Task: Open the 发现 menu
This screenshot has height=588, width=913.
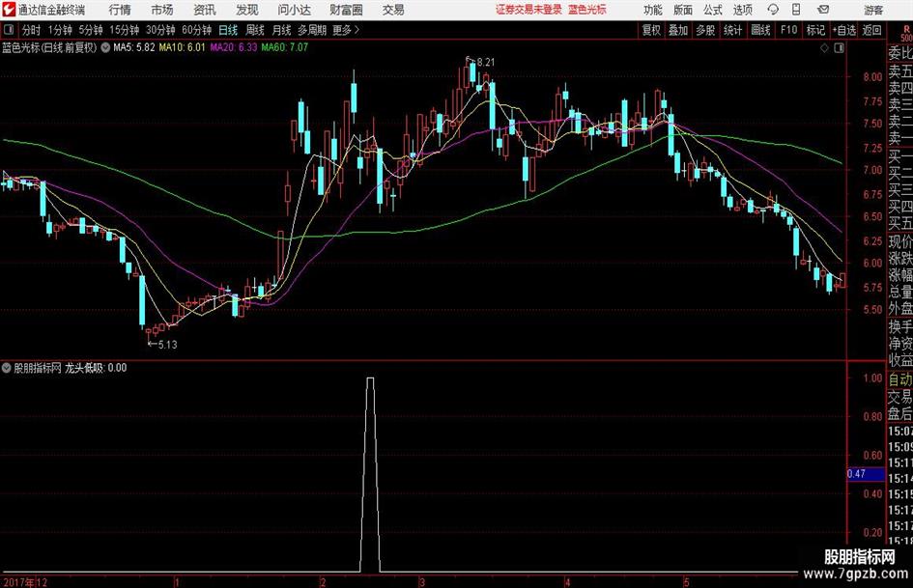Action: coord(247,10)
